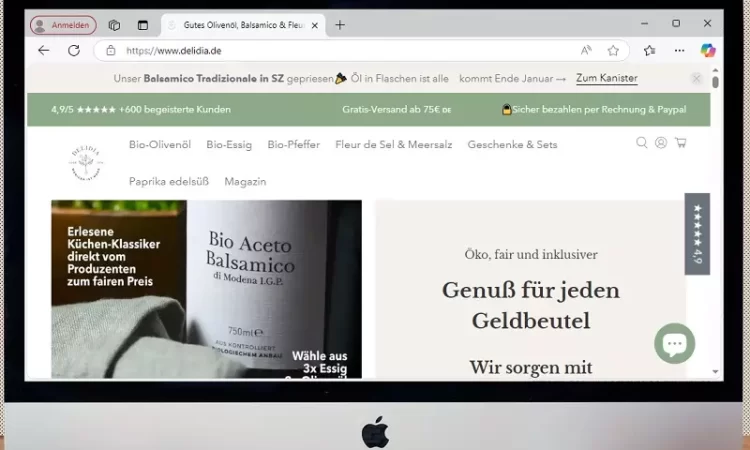Open the 4,9 star reviews side tab
Screen dimensions: 750x450
pyautogui.click(x=697, y=234)
